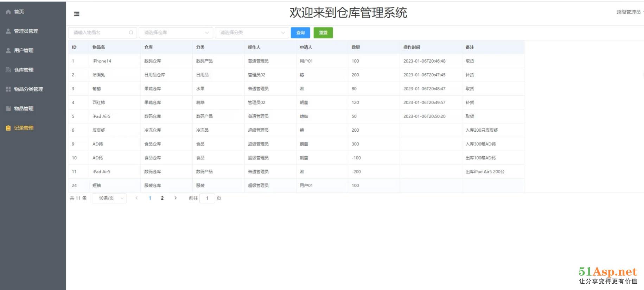Open the 超级管理员 user menu
This screenshot has width=644, height=290.
(629, 12)
